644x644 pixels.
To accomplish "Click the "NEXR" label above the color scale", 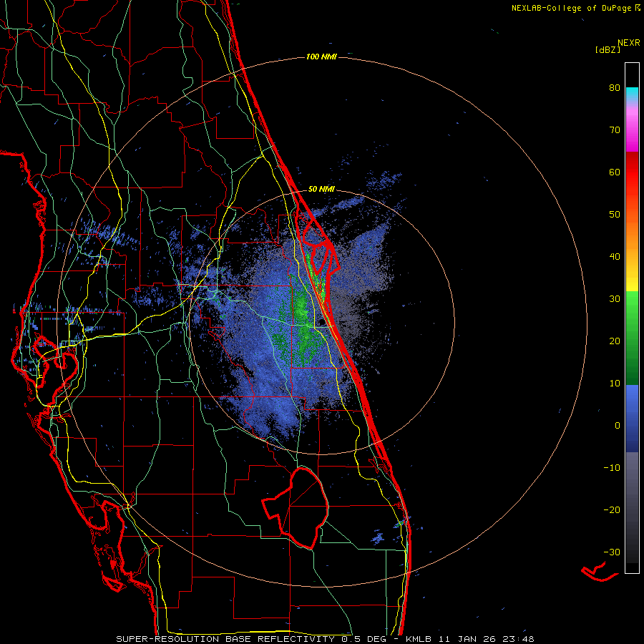I will coord(628,43).
